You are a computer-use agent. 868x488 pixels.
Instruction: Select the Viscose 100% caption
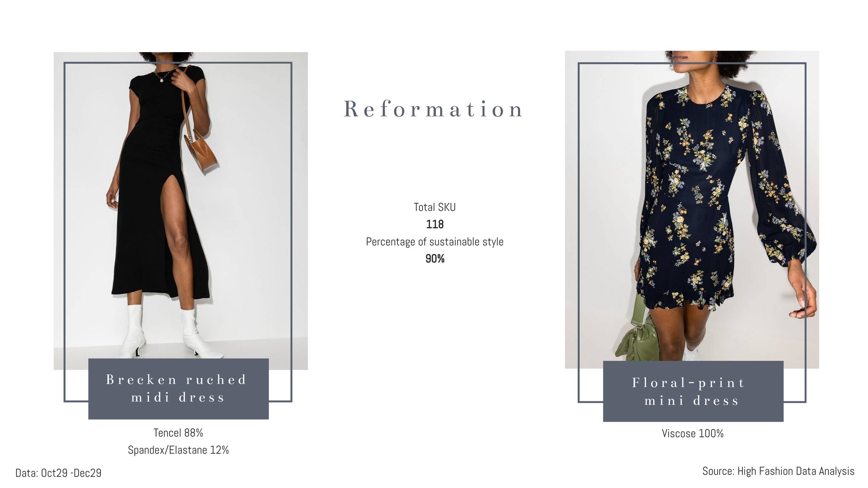pos(693,433)
